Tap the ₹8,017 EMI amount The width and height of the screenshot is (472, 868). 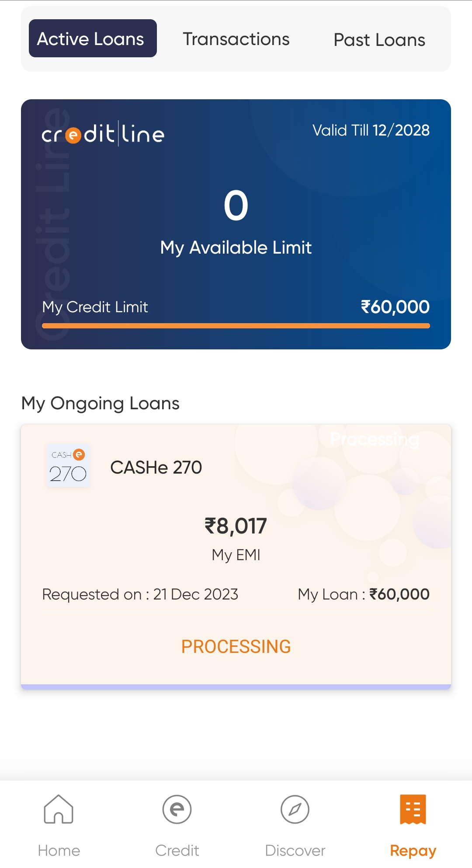pos(236,526)
